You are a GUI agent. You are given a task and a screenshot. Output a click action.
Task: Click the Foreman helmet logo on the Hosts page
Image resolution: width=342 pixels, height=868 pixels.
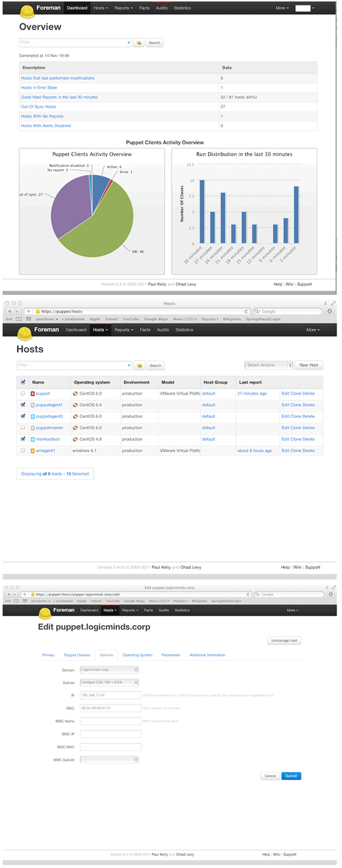[x=26, y=332]
